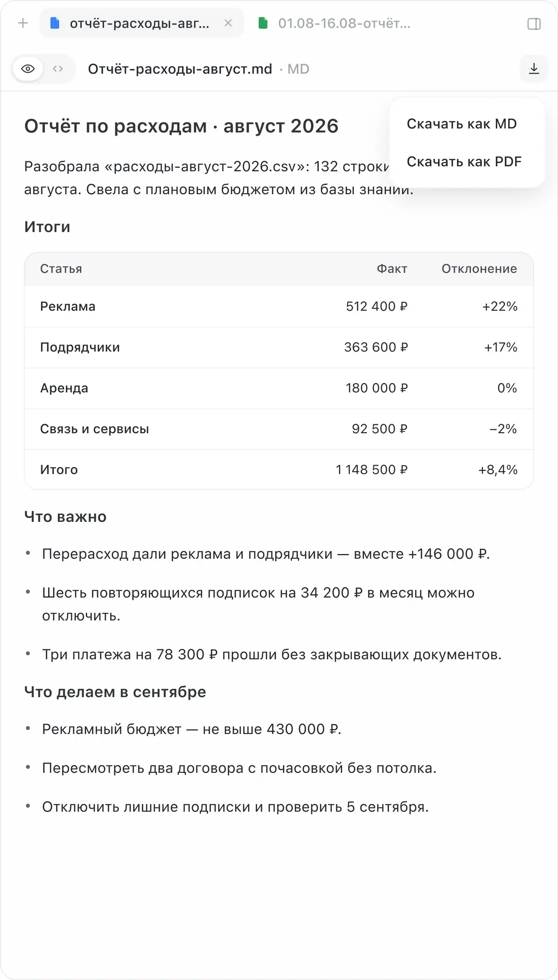Click the Что важно heading
Screen dimensions: 558x980
(65, 517)
